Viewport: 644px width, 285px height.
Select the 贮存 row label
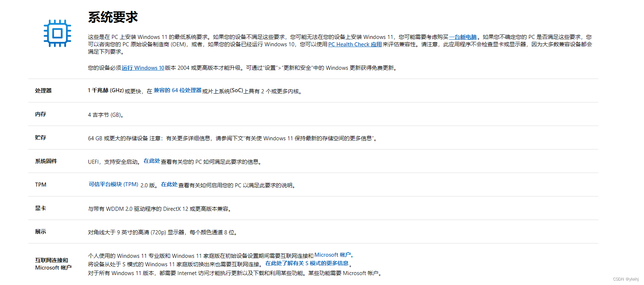point(40,138)
